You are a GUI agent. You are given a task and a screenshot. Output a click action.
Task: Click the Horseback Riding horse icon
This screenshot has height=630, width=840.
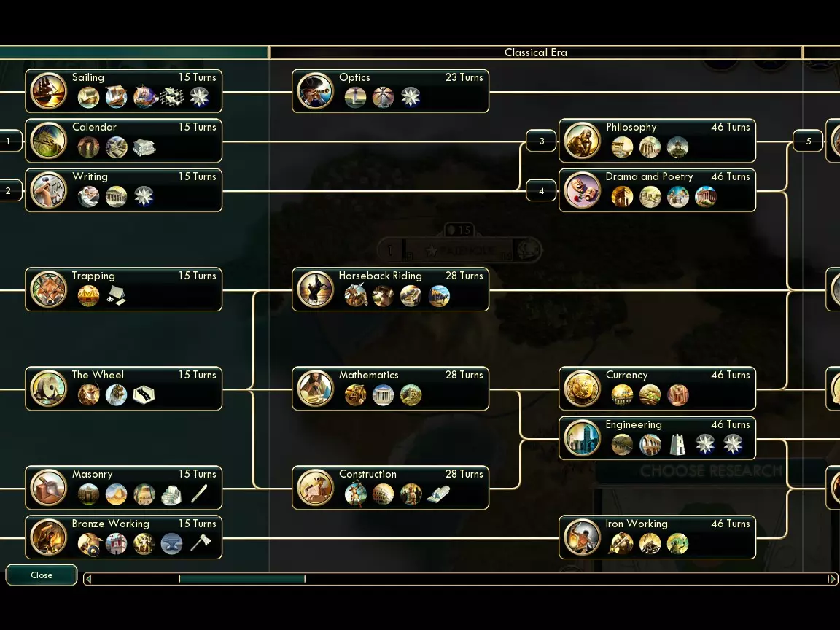(315, 289)
